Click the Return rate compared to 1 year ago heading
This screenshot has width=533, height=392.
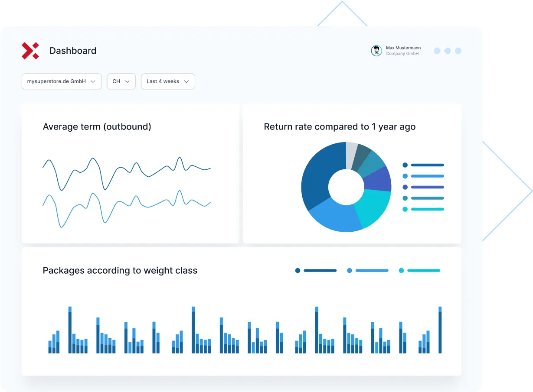[340, 127]
